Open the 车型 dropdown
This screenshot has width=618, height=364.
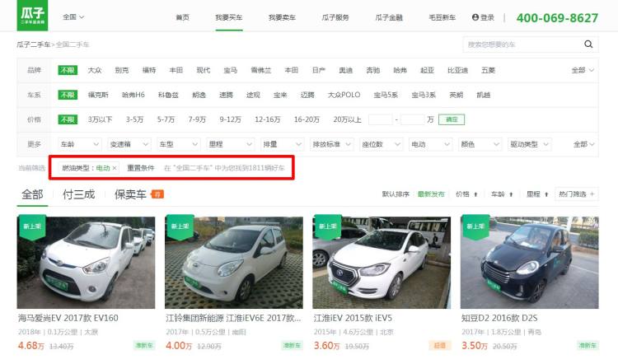point(178,144)
